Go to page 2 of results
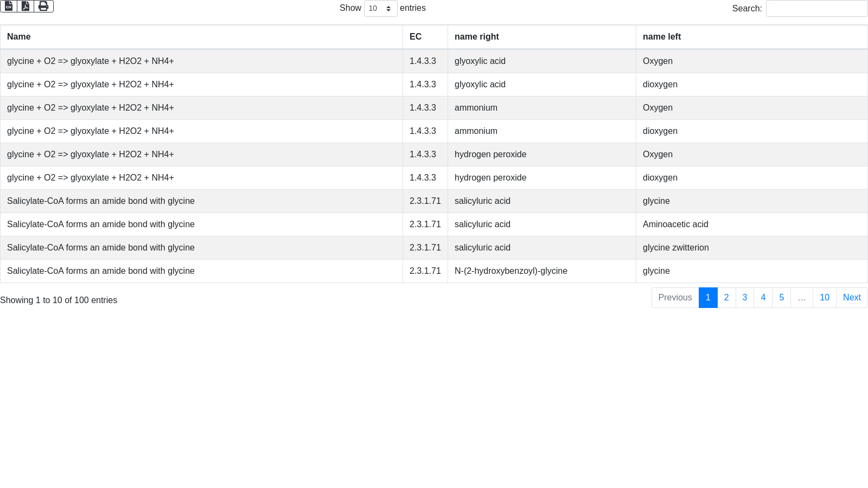Screen dimensions: 868x488 (x=726, y=298)
